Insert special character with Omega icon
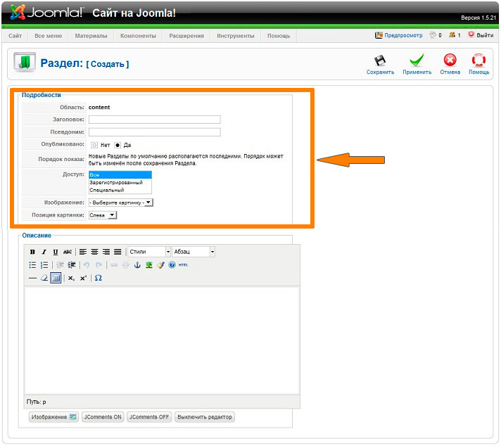This screenshot has width=501, height=448. 98,278
